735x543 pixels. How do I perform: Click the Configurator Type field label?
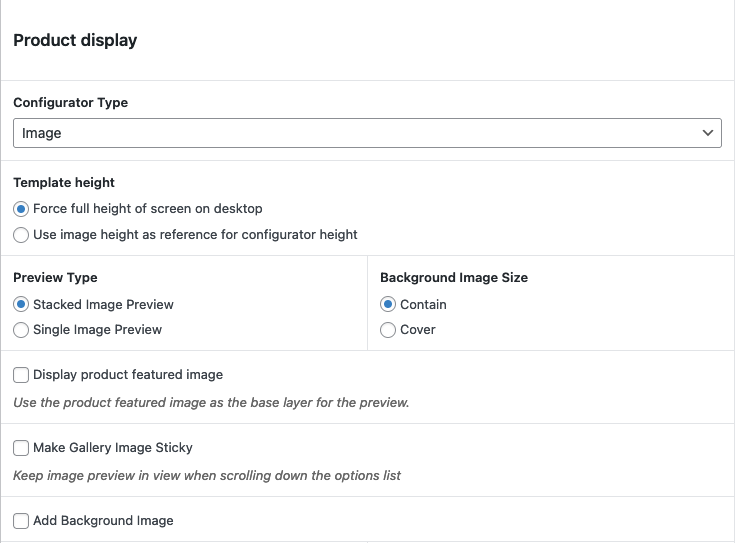70,102
